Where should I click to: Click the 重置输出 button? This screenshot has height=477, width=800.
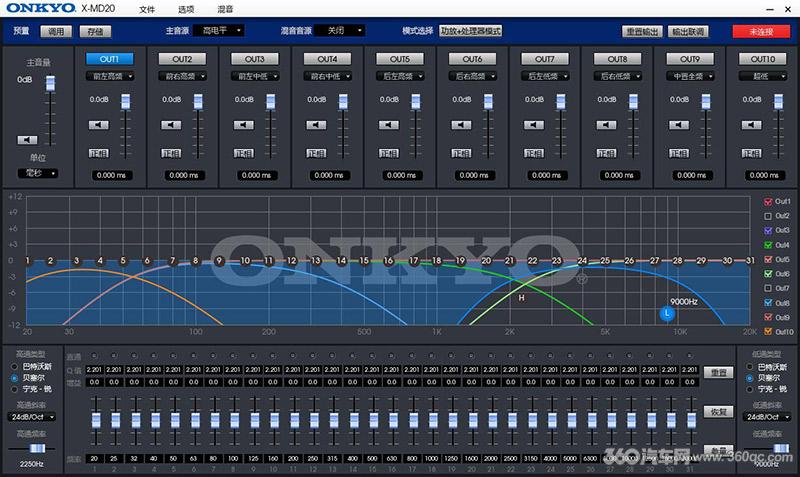tap(642, 31)
